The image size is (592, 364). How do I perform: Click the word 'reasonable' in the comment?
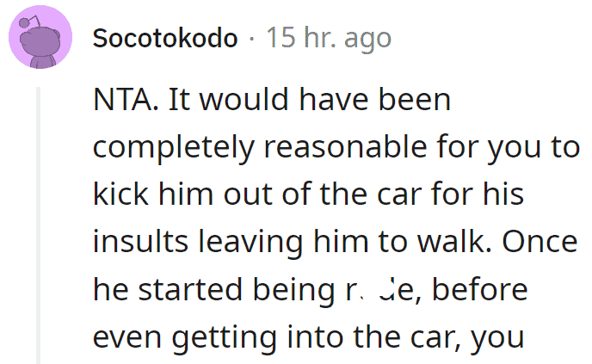coord(345,147)
